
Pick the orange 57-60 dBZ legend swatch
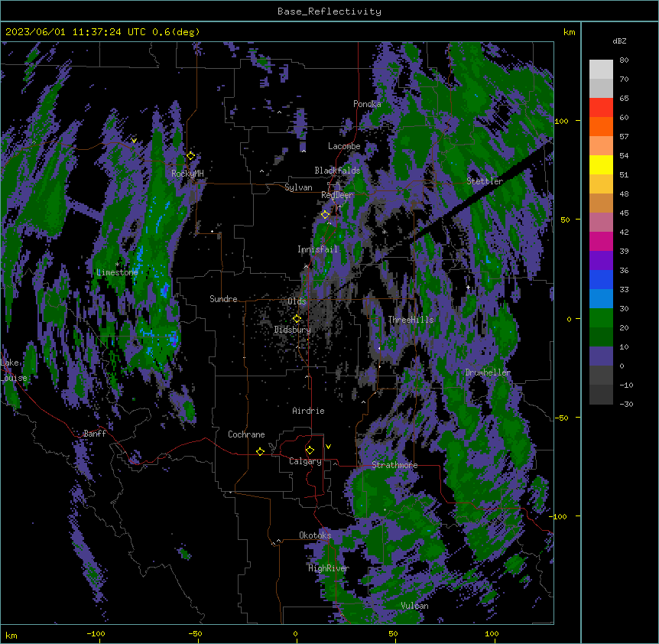(601, 126)
